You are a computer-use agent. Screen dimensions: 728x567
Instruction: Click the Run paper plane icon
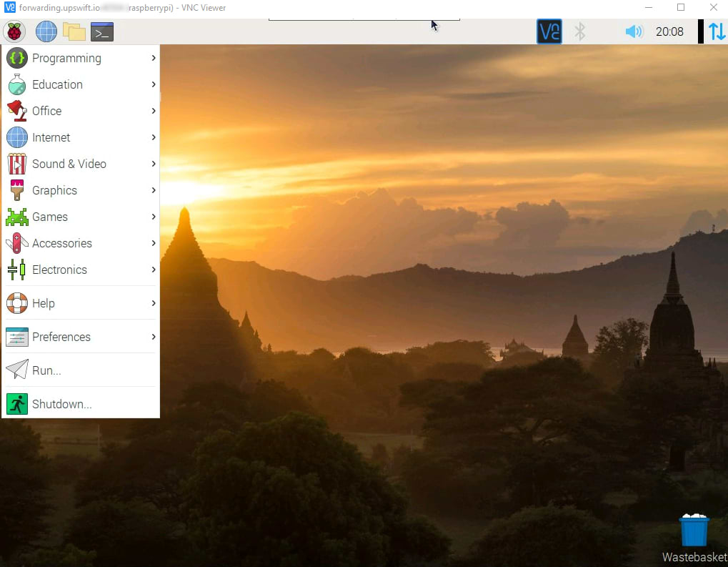point(16,370)
